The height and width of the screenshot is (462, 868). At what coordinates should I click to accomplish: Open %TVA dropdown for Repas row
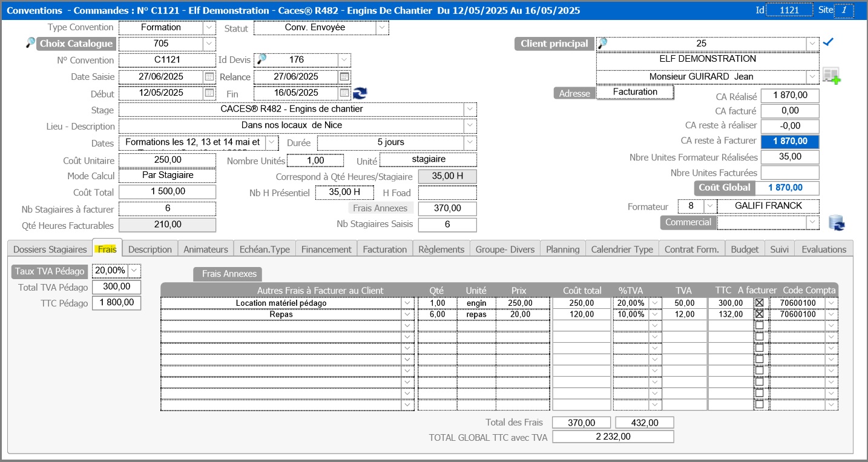coord(654,314)
